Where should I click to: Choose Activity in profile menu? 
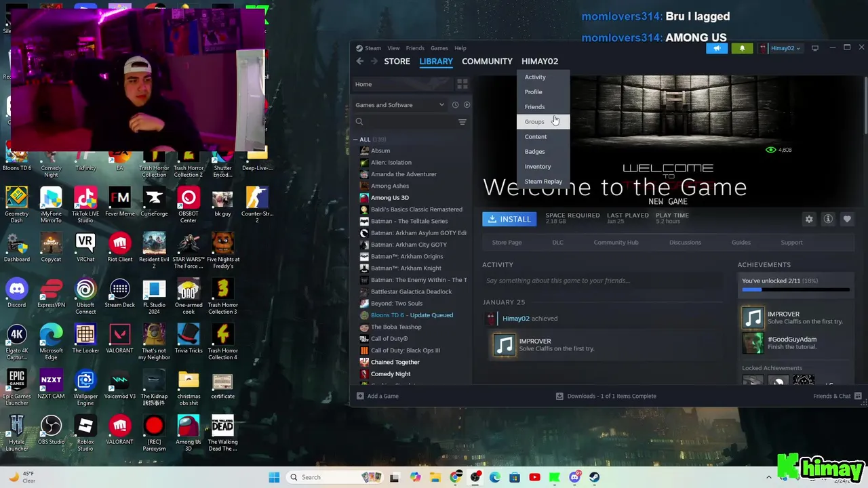[x=535, y=77]
